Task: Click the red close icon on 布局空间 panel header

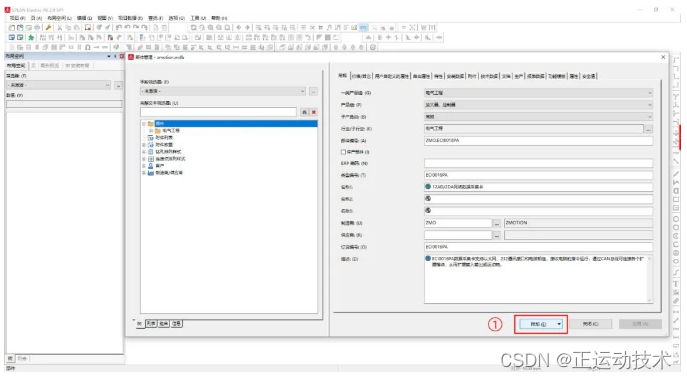Action: click(x=122, y=57)
